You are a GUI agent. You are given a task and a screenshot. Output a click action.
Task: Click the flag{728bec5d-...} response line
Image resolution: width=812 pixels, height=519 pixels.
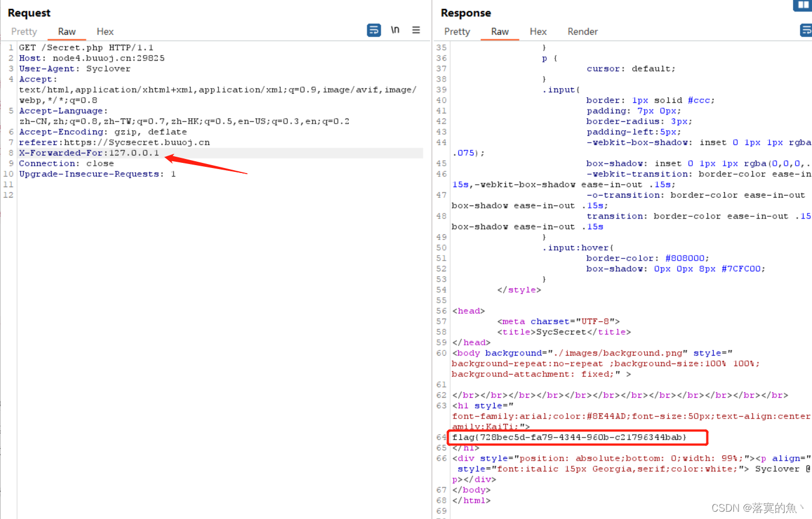(x=569, y=438)
